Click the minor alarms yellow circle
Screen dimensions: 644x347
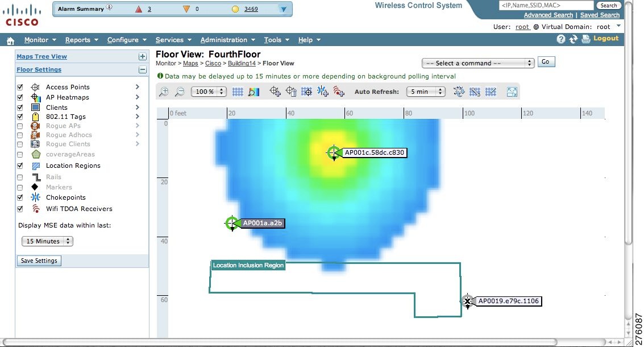pos(235,9)
